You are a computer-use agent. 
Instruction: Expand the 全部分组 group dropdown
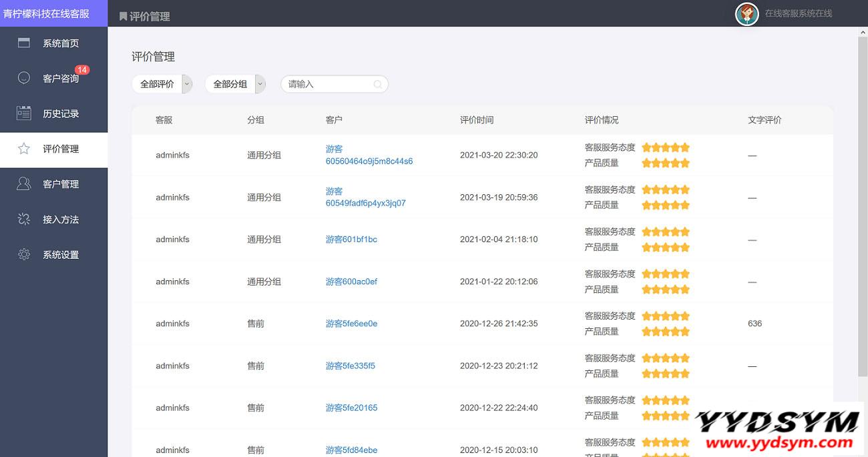tap(260, 84)
